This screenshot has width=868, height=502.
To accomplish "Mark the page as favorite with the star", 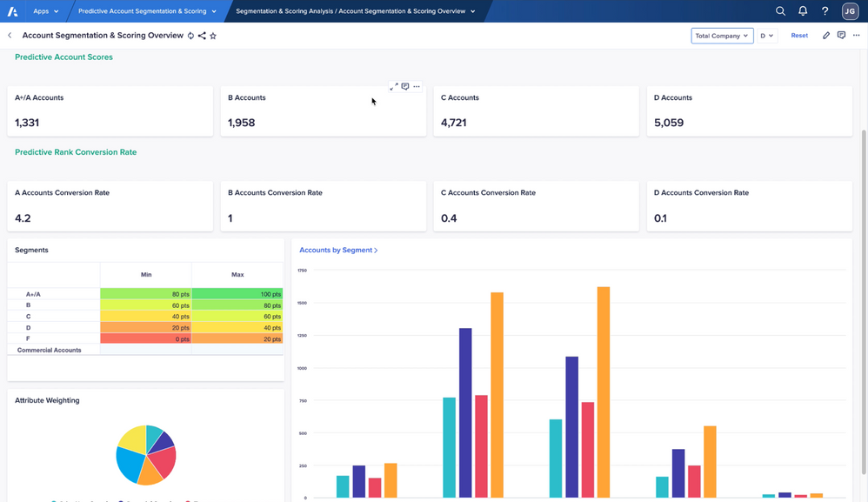I will pyautogui.click(x=213, y=36).
